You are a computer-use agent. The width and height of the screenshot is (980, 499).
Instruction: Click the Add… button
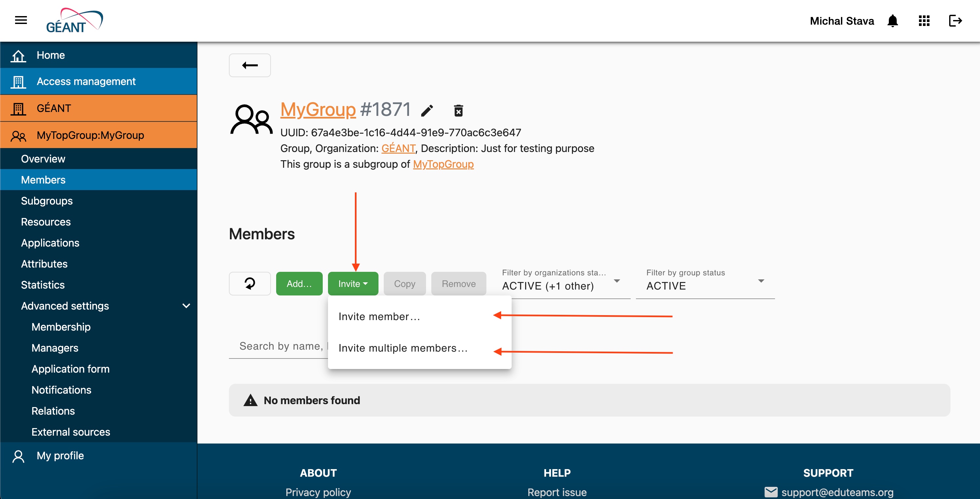(x=299, y=284)
